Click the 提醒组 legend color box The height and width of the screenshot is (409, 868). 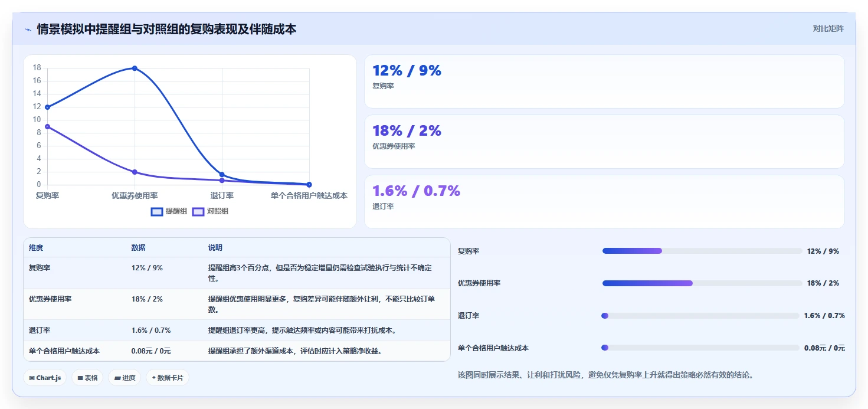pos(157,211)
